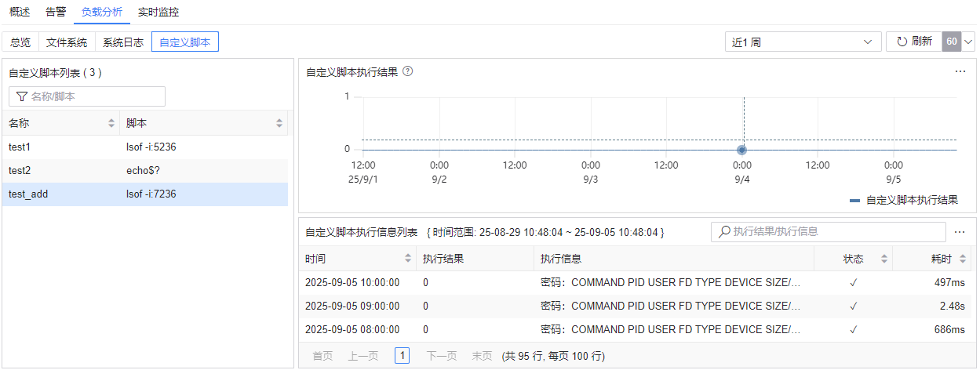Select the 自定义脚本 sub-tab
The width and height of the screenshot is (980, 370).
pos(185,42)
